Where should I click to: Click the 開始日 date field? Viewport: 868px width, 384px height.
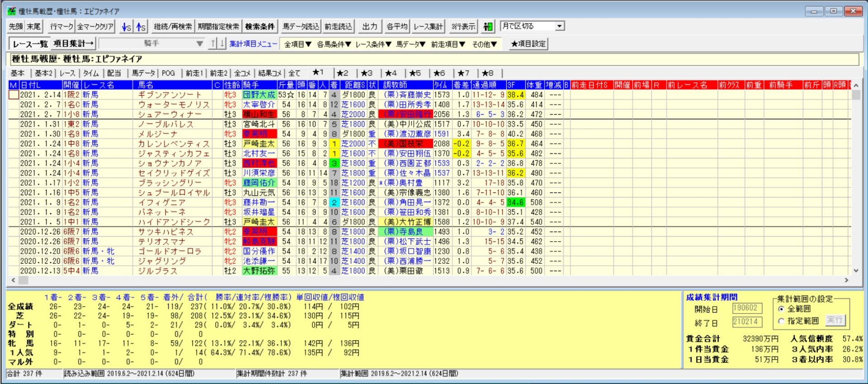pyautogui.click(x=747, y=309)
